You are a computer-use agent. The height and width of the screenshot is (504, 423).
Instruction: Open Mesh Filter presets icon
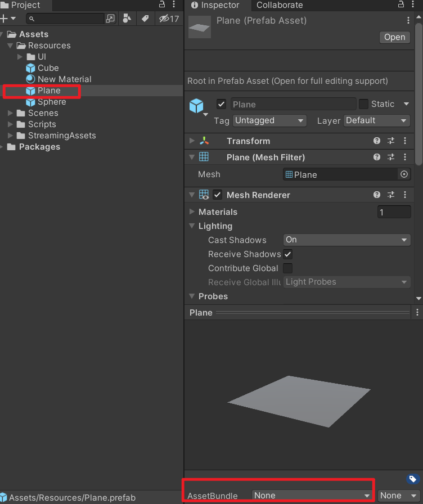pos(391,157)
